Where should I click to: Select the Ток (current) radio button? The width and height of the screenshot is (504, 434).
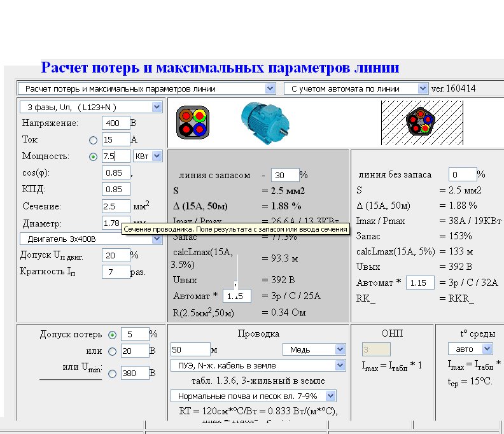coord(93,140)
